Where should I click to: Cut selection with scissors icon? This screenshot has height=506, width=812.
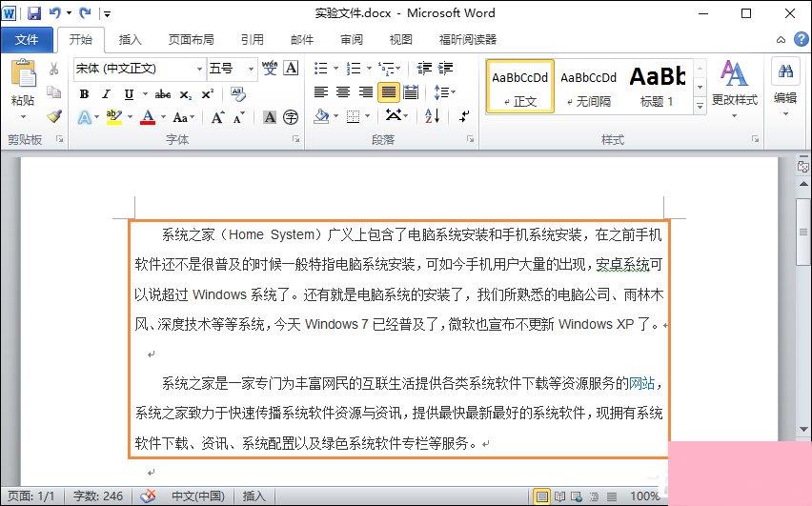54,69
